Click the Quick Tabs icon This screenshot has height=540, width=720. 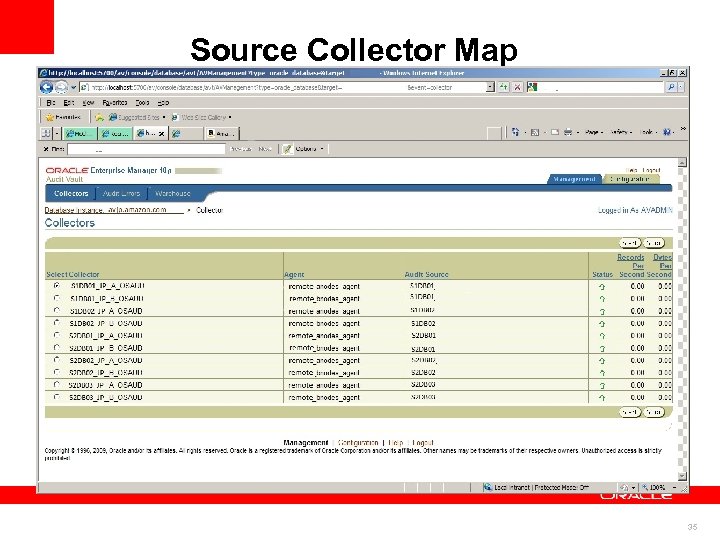coord(46,133)
